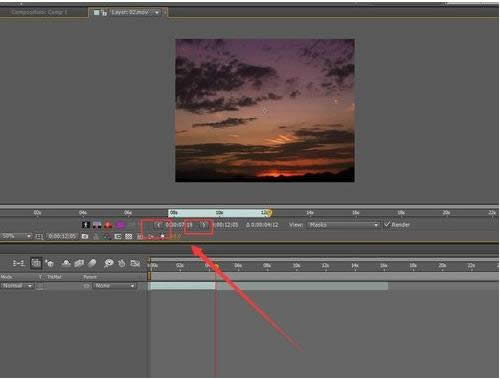Click the Toggle Alpha Boundary icon

pos(97,225)
